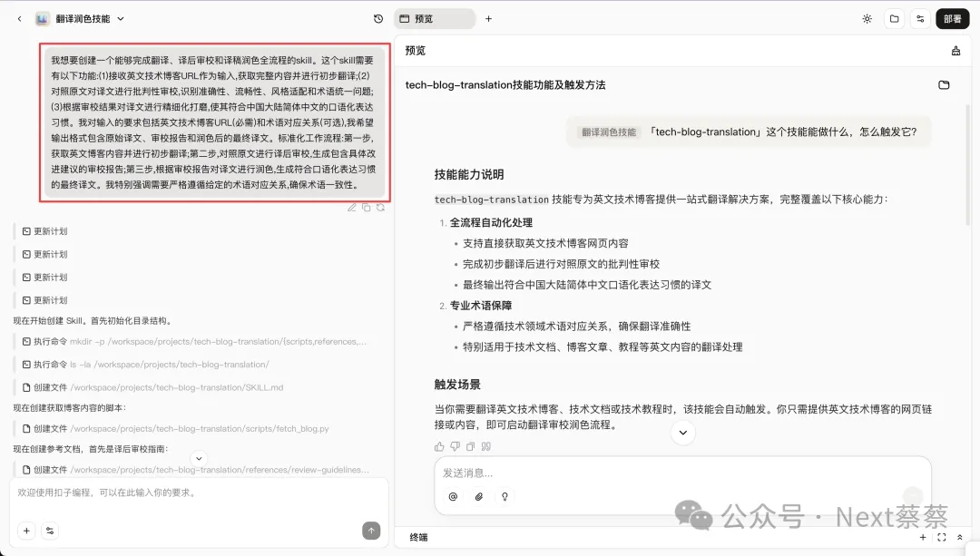Image resolution: width=980 pixels, height=556 pixels.
Task: Edit the prompt with the pencil icon
Action: click(x=352, y=208)
